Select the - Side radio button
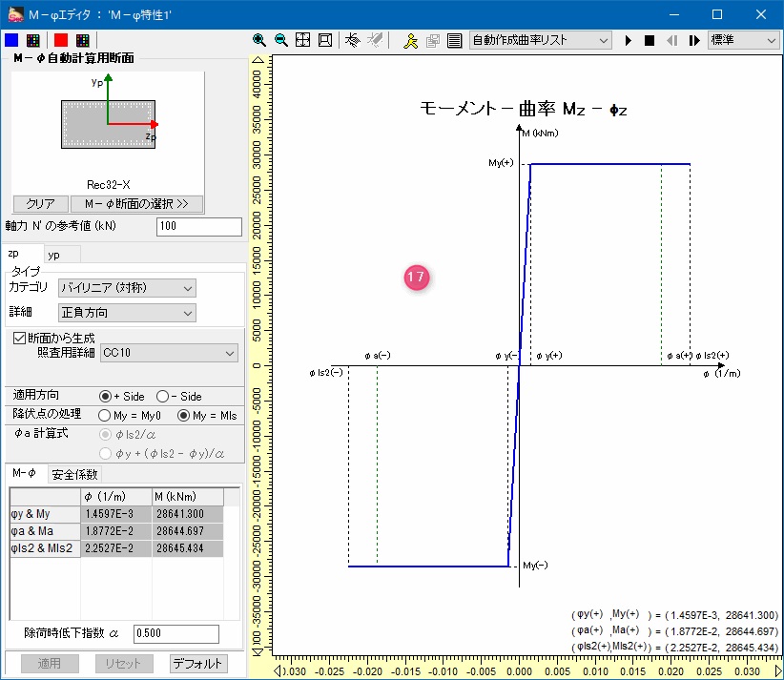This screenshot has height=680, width=784. [x=162, y=397]
